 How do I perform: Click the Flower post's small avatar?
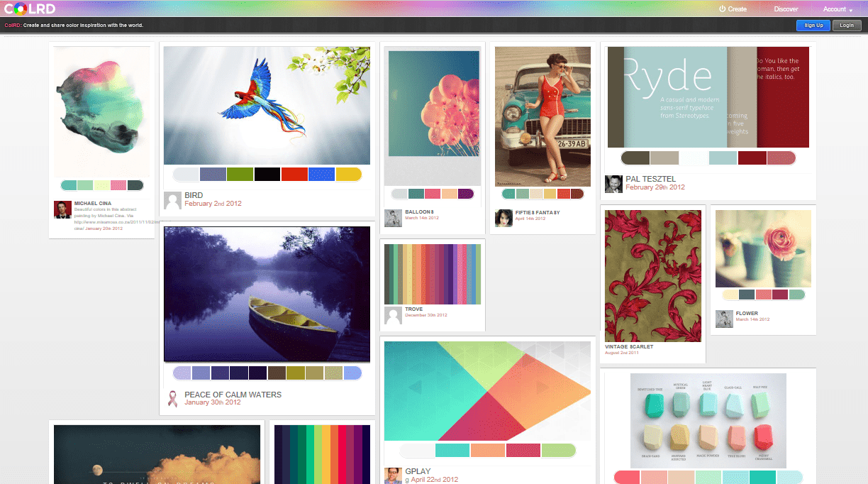(x=724, y=319)
